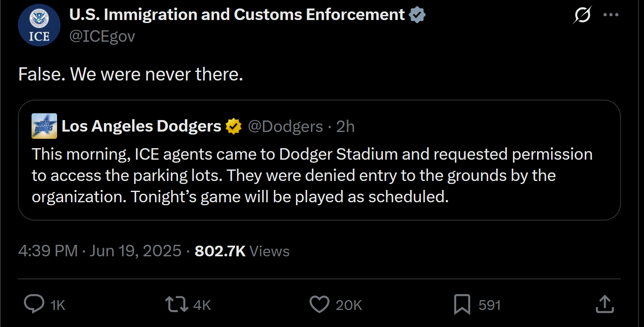Click the Grok slashed-circle icon
The height and width of the screenshot is (327, 644).
(582, 15)
